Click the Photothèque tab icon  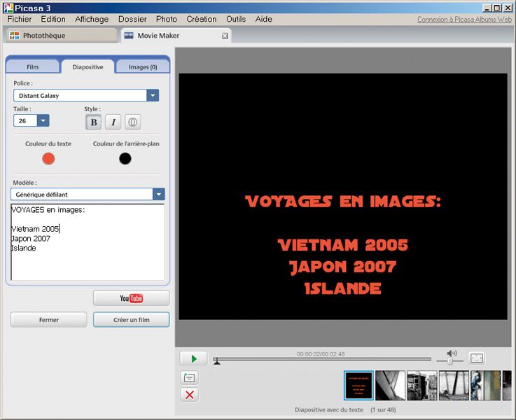point(14,36)
